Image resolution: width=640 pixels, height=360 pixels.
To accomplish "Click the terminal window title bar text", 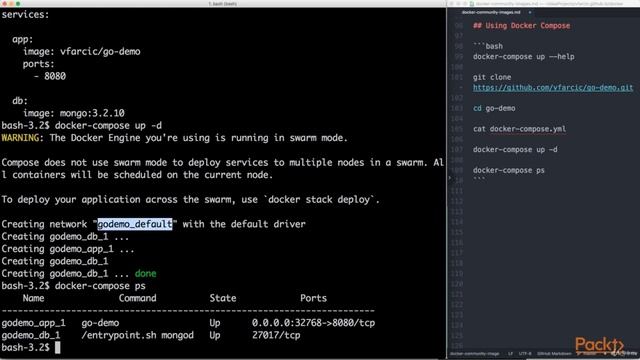I will coord(222,4).
